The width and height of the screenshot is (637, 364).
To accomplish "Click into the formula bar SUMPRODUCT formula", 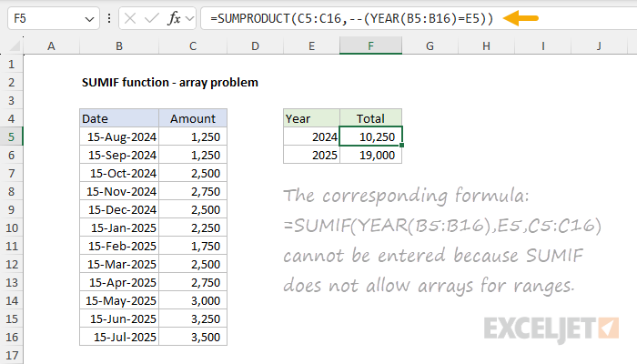I will tap(352, 19).
